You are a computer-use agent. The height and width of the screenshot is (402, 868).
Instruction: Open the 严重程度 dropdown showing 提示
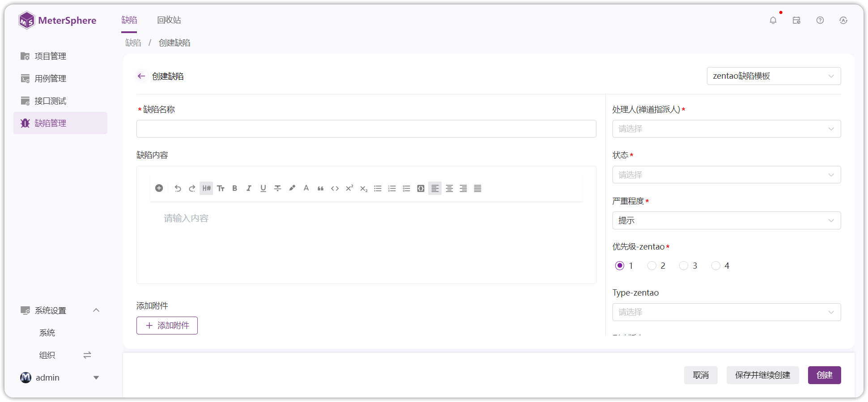click(727, 220)
